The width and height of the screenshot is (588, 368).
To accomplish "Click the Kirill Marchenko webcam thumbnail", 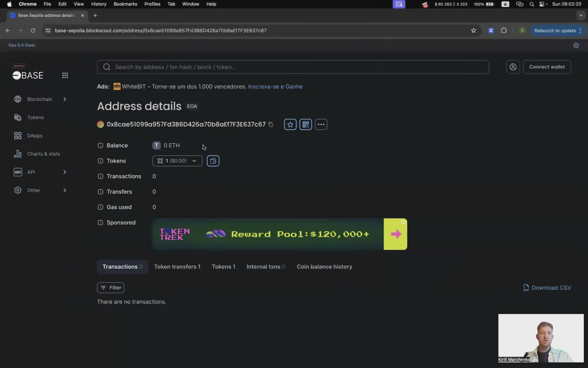I will point(541,338).
